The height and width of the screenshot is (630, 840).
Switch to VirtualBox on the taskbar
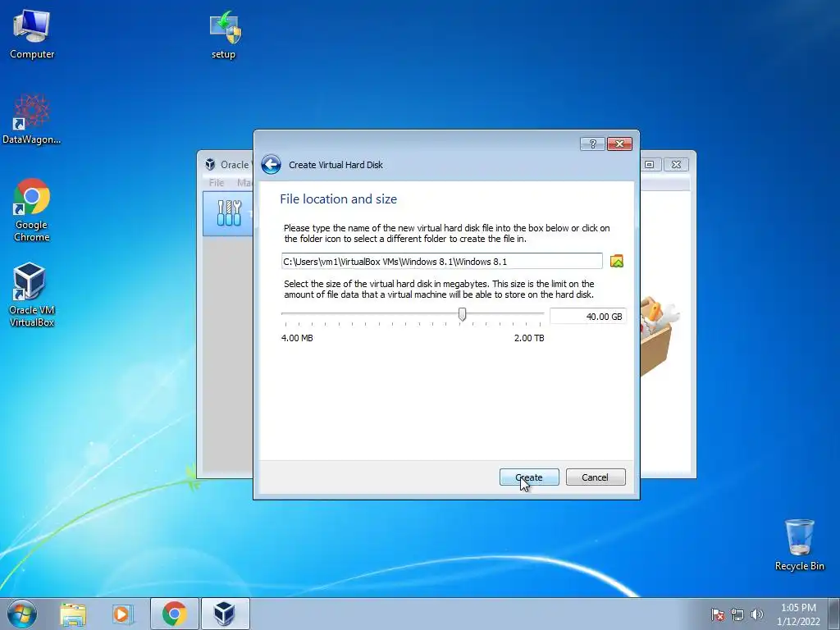tap(225, 614)
